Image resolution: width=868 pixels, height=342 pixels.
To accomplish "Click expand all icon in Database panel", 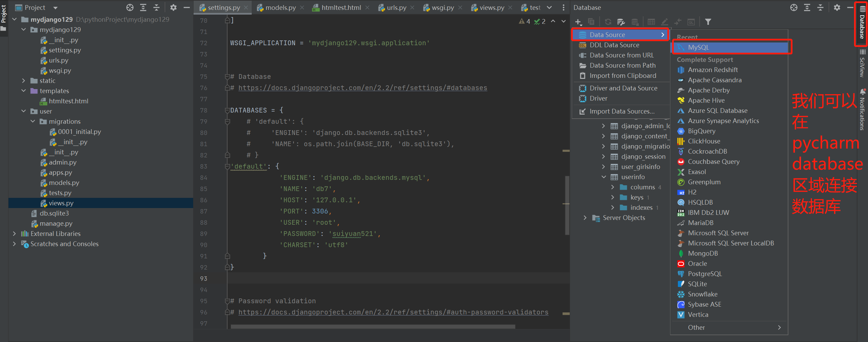I will tap(807, 7).
